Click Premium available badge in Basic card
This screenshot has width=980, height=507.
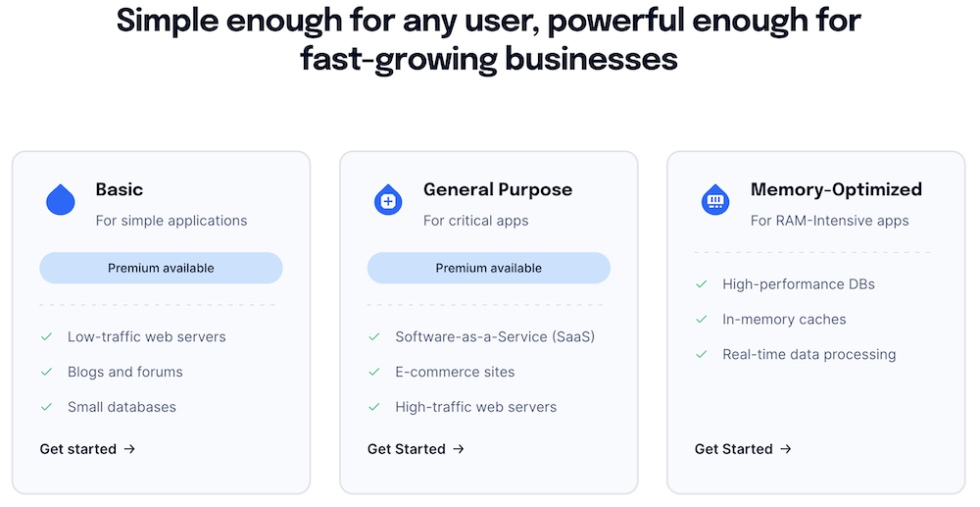(x=161, y=268)
